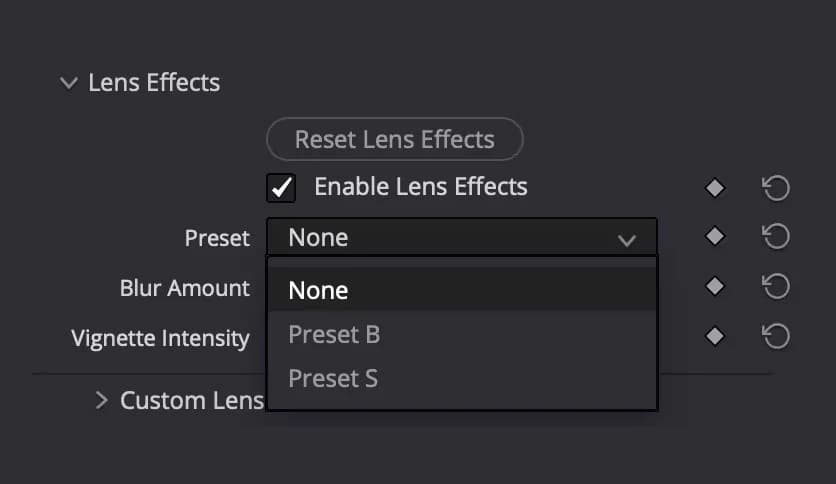Viewport: 836px width, 484px height.
Task: Toggle keyframe diamond for Blur Amount
Action: [714, 286]
